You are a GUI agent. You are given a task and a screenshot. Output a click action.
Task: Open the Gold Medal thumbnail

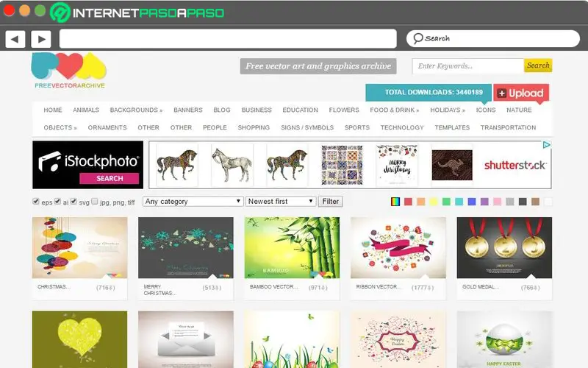(504, 247)
